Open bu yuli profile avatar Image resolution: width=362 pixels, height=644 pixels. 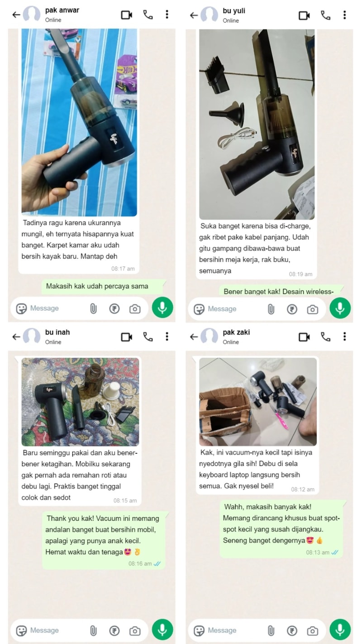coord(209,15)
